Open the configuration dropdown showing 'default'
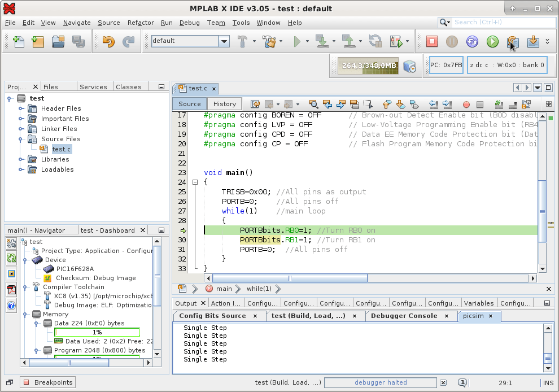This screenshot has width=559, height=392. coord(224,41)
